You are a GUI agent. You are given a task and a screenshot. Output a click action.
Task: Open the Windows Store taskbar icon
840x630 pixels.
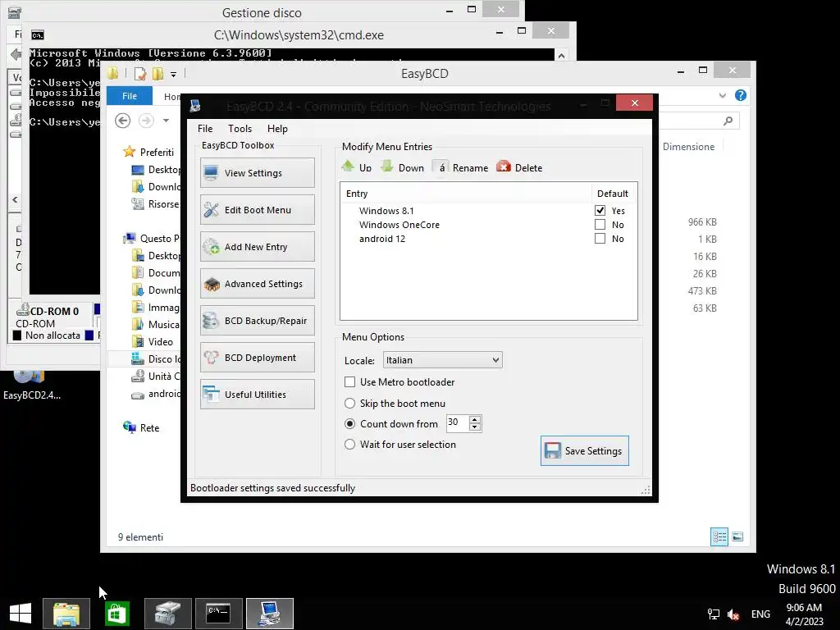(116, 614)
